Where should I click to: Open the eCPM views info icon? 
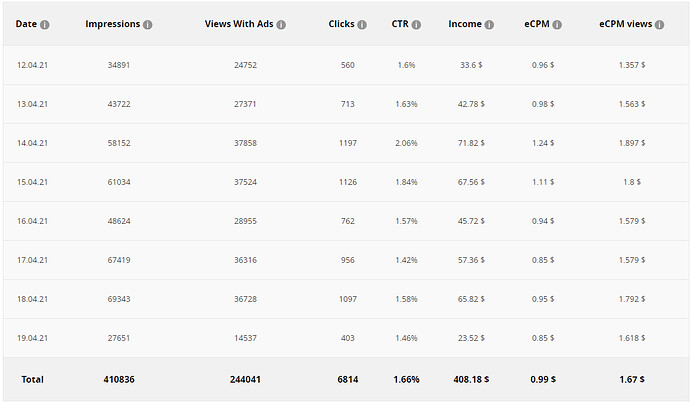(x=660, y=24)
